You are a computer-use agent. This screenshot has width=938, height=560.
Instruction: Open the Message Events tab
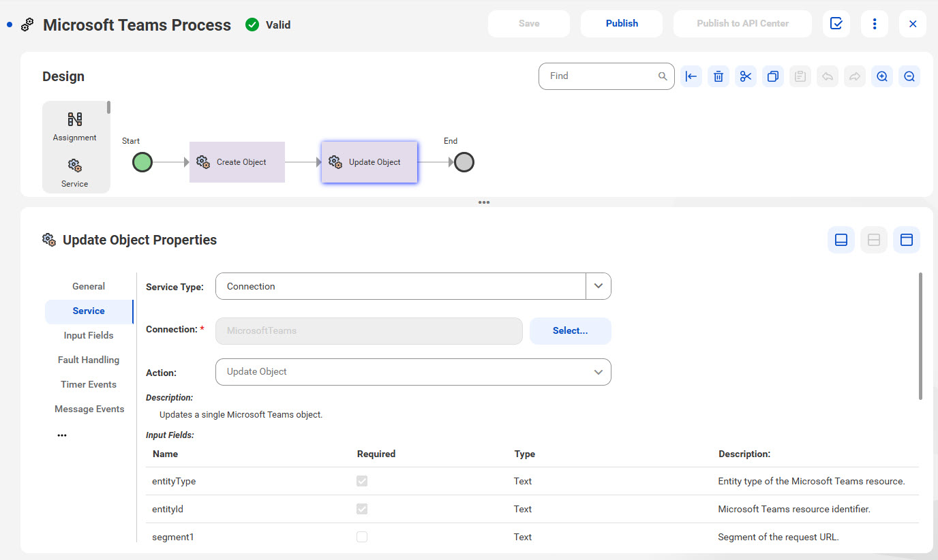point(89,409)
